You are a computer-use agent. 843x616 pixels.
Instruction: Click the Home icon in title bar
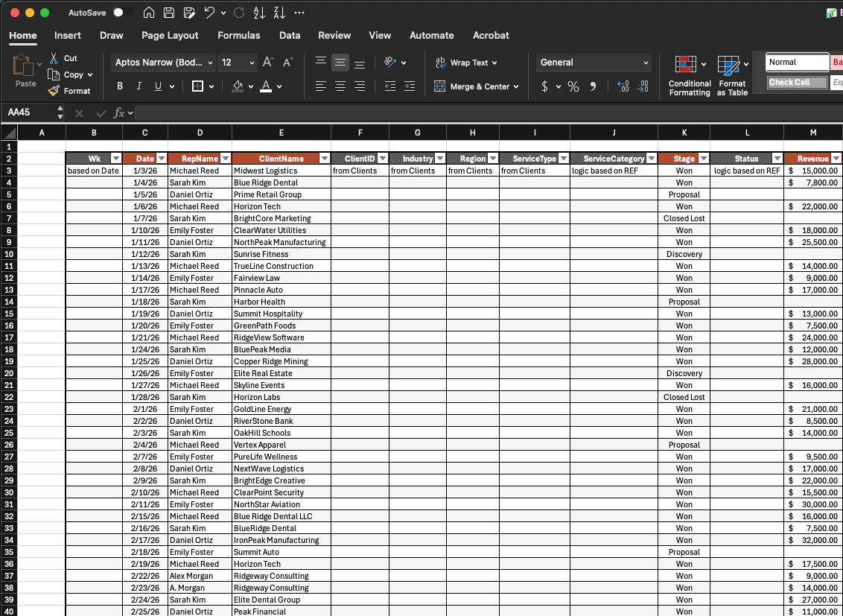tap(149, 13)
